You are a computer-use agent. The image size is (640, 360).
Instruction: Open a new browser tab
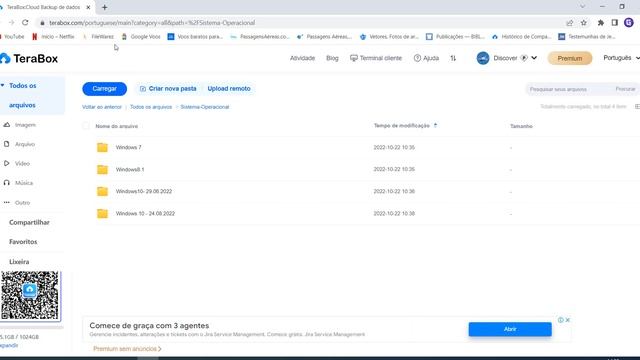coord(104,7)
